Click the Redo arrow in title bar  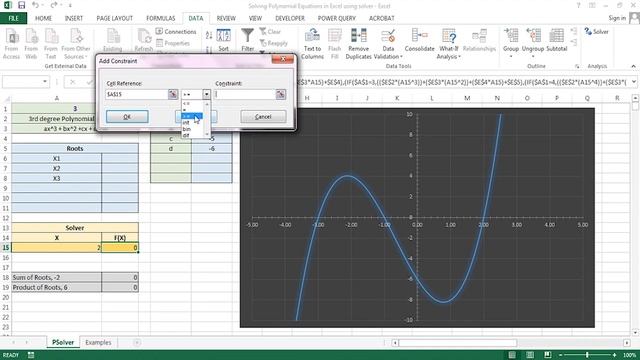53,6
